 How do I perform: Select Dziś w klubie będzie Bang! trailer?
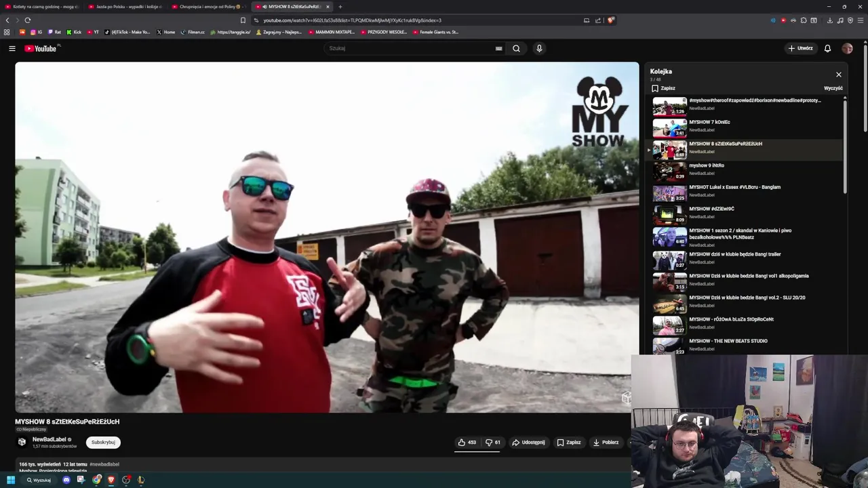(746, 259)
